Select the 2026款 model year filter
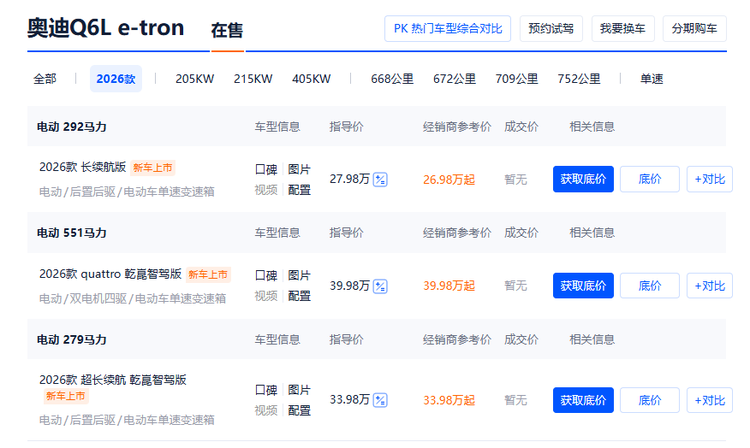The height and width of the screenshot is (448, 750). pos(116,79)
